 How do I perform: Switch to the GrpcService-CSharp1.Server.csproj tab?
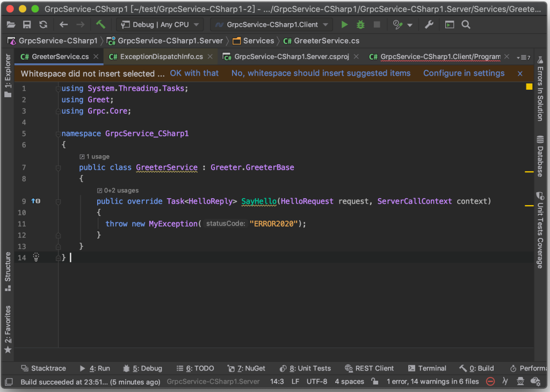click(291, 57)
